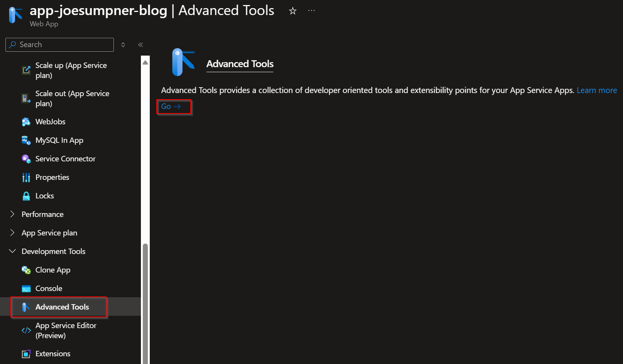The width and height of the screenshot is (623, 364).
Task: Click the Go link to launch Kudu
Action: pyautogui.click(x=171, y=107)
